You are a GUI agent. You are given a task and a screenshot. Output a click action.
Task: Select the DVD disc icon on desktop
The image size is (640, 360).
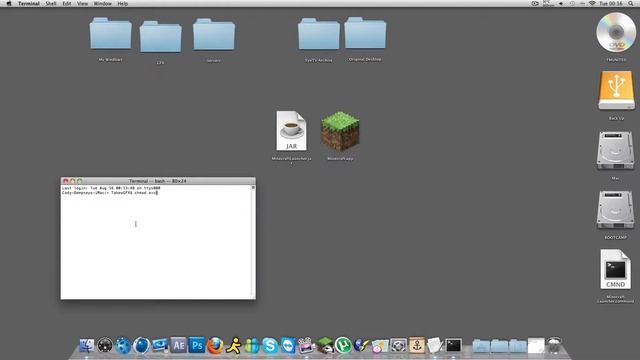[616, 32]
